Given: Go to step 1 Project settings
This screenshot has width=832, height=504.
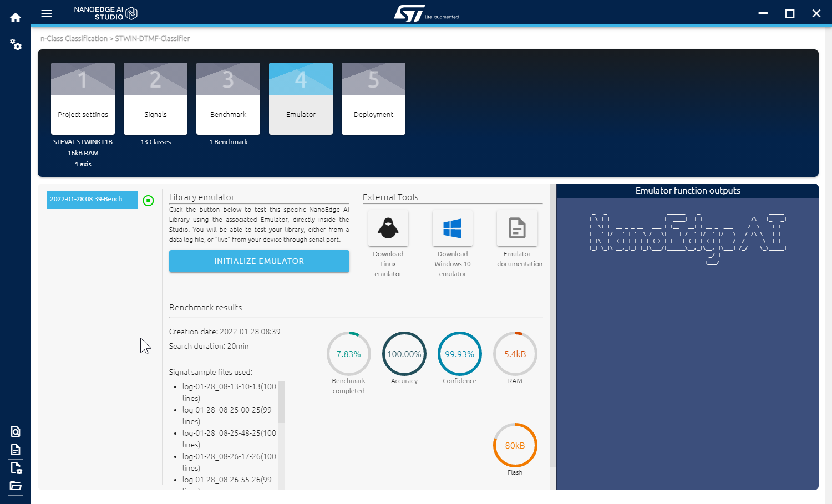Looking at the screenshot, I should pos(83,99).
